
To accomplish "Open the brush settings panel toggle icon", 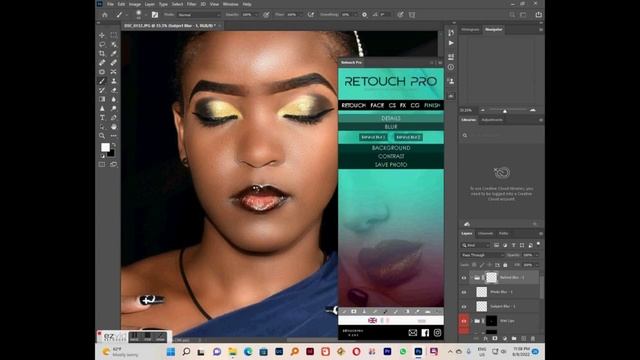I will pyautogui.click(x=155, y=15).
